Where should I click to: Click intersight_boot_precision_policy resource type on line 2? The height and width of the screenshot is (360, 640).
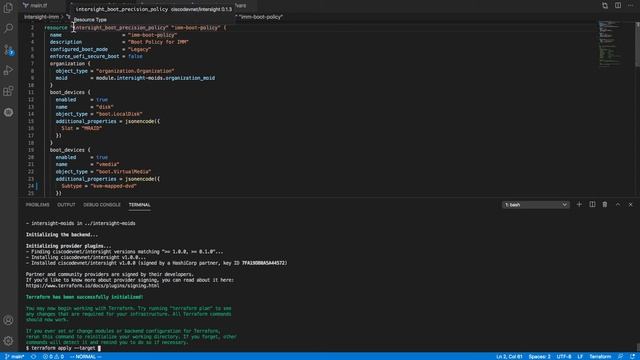121,28
